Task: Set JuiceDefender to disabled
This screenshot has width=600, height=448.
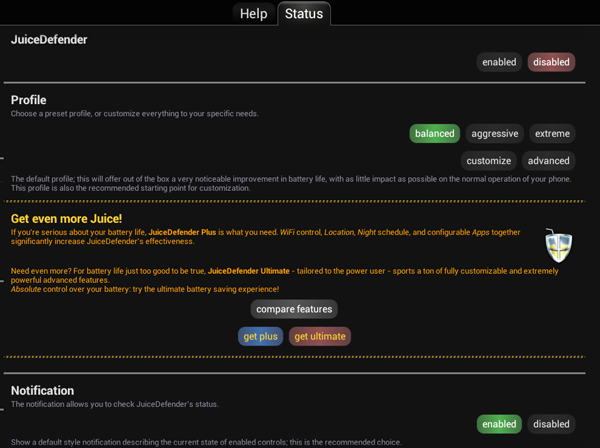Action: pyautogui.click(x=551, y=62)
